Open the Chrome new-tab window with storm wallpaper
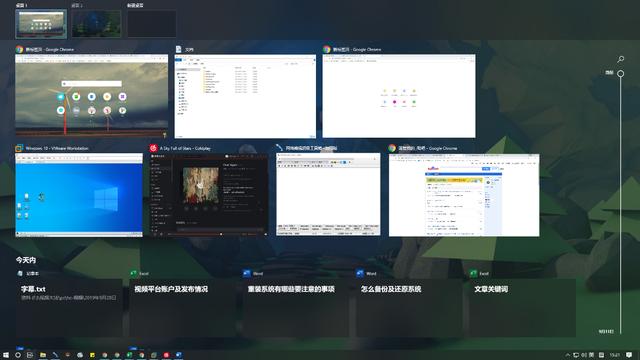 tap(91, 96)
